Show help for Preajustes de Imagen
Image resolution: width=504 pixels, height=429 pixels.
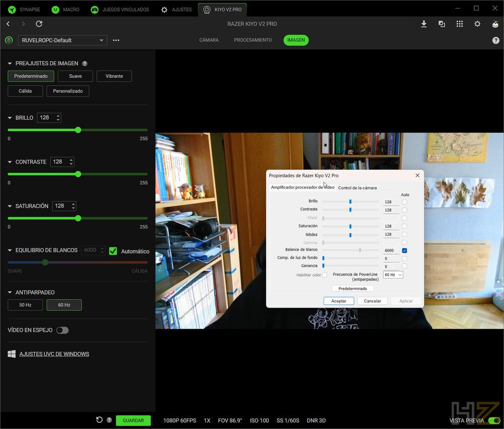(x=85, y=64)
